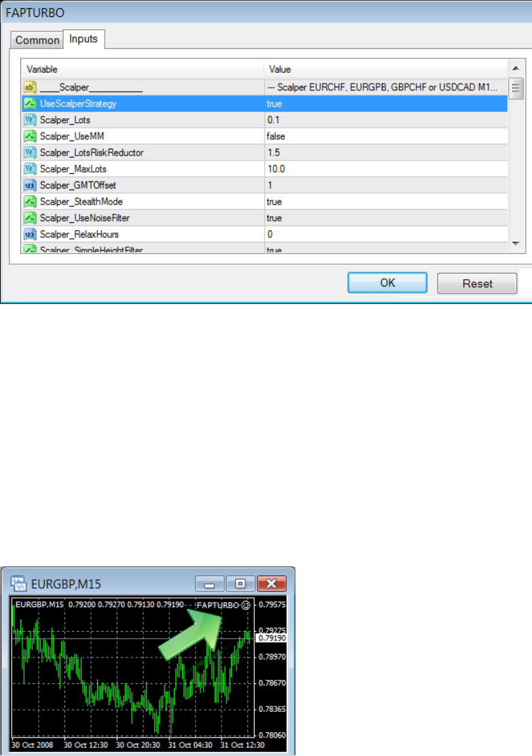Minimize the EURGBP,M15 chart window
Screen dimensions: 532x756
click(209, 584)
